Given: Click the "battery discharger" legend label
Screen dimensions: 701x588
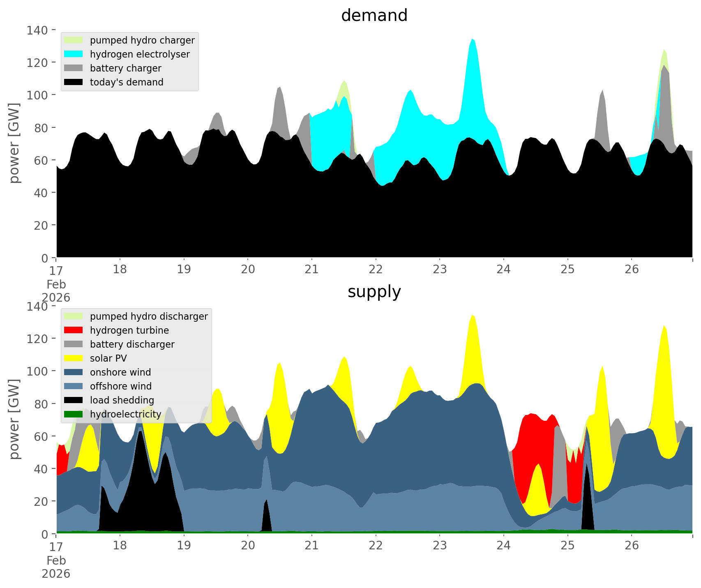Looking at the screenshot, I should [x=132, y=344].
